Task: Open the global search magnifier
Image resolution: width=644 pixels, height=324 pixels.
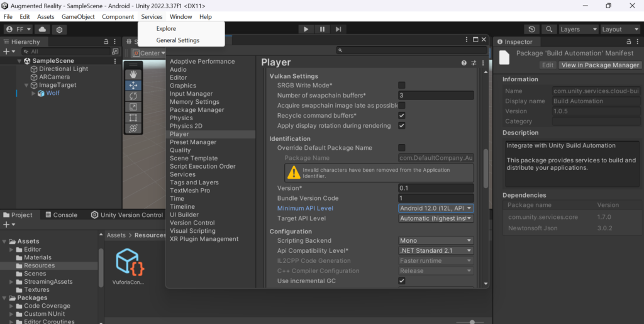Action: pyautogui.click(x=549, y=30)
